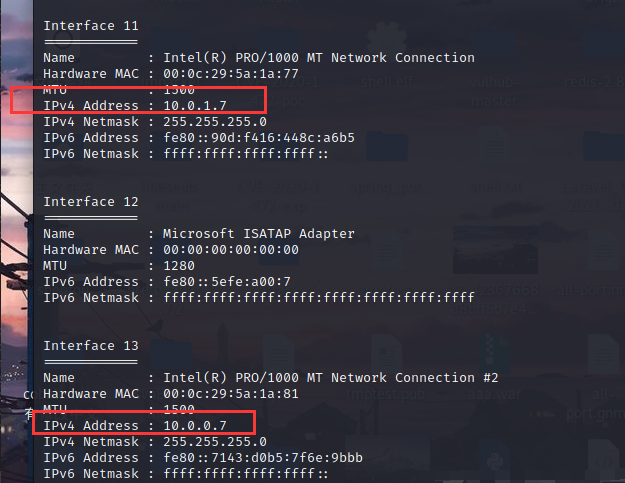The width and height of the screenshot is (625, 483).
Task: Click the Interface 13 heading
Action: click(x=91, y=346)
